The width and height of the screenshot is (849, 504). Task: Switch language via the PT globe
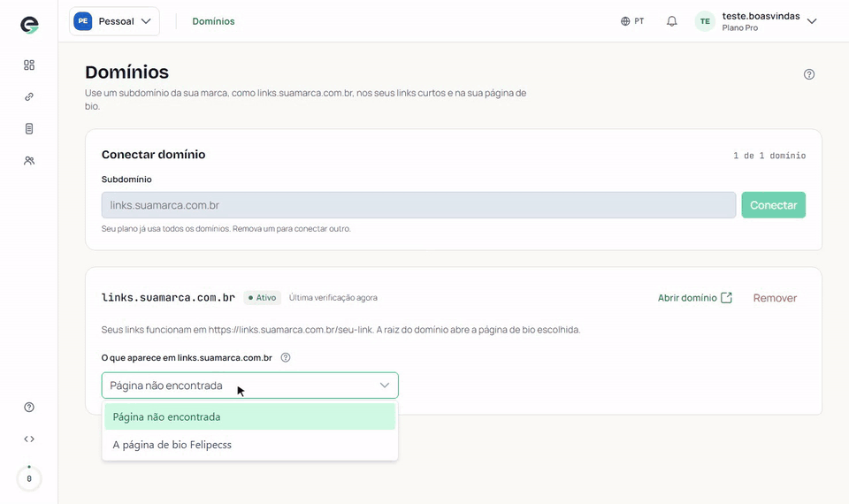coord(631,21)
